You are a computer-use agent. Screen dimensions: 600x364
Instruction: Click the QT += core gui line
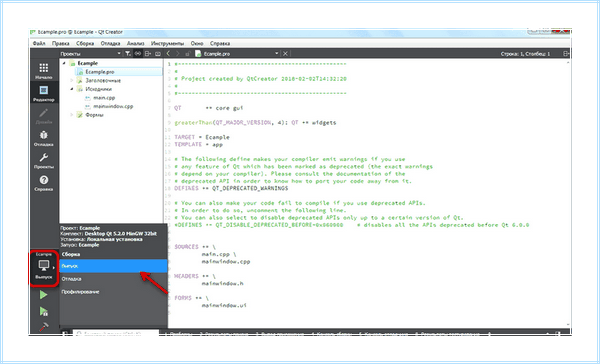pos(209,108)
